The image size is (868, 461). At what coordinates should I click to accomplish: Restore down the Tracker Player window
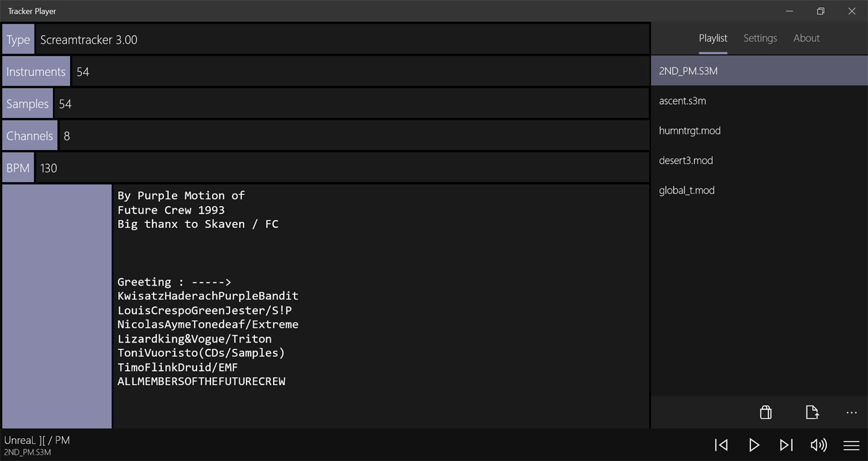pyautogui.click(x=820, y=11)
